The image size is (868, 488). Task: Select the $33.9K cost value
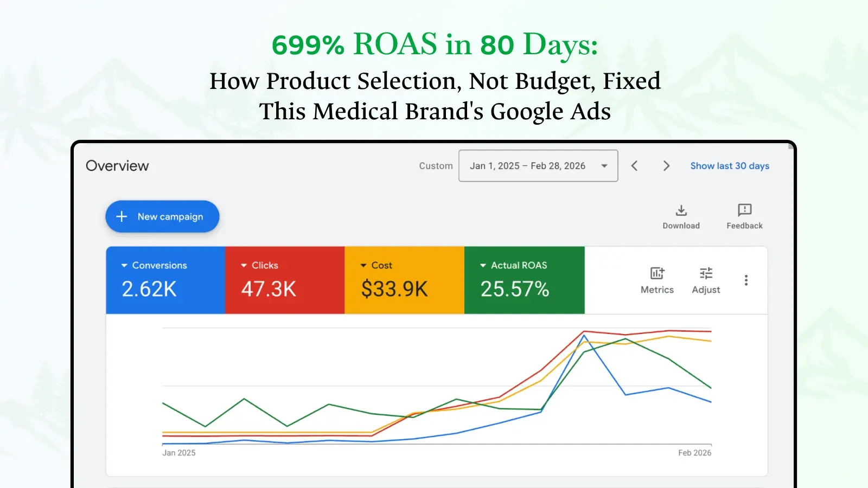pos(394,289)
